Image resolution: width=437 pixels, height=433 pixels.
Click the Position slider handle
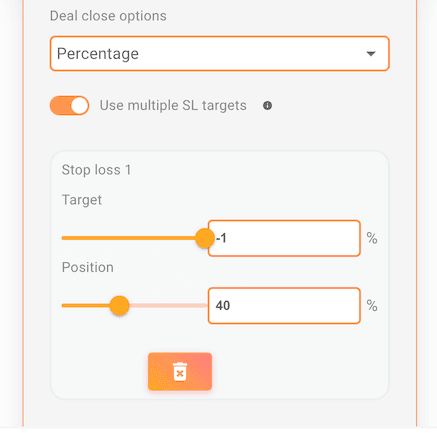tap(119, 305)
